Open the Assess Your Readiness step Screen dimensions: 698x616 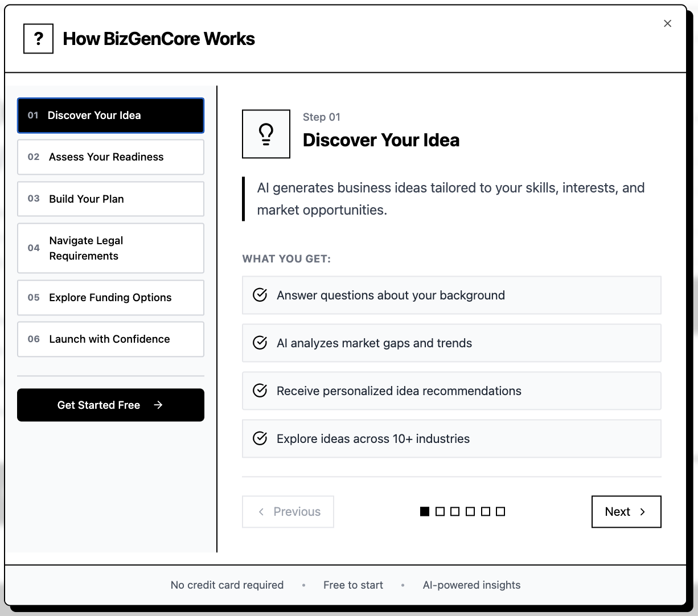[x=110, y=157]
